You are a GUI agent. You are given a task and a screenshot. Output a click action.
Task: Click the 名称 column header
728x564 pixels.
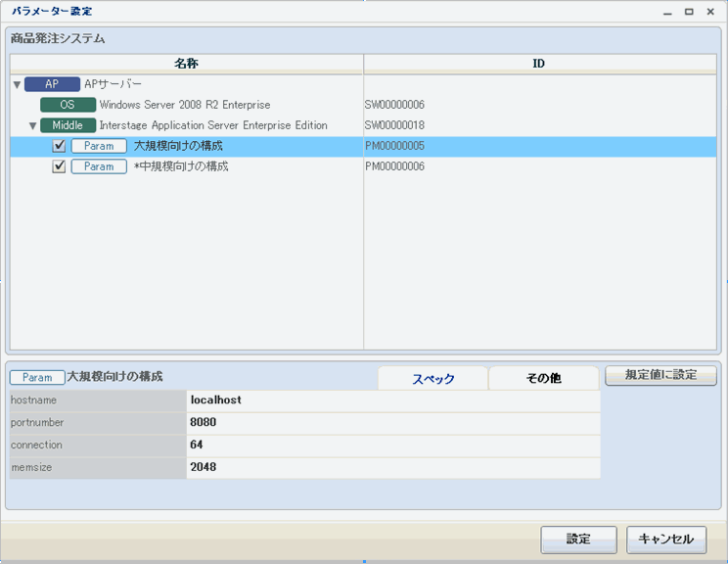186,64
